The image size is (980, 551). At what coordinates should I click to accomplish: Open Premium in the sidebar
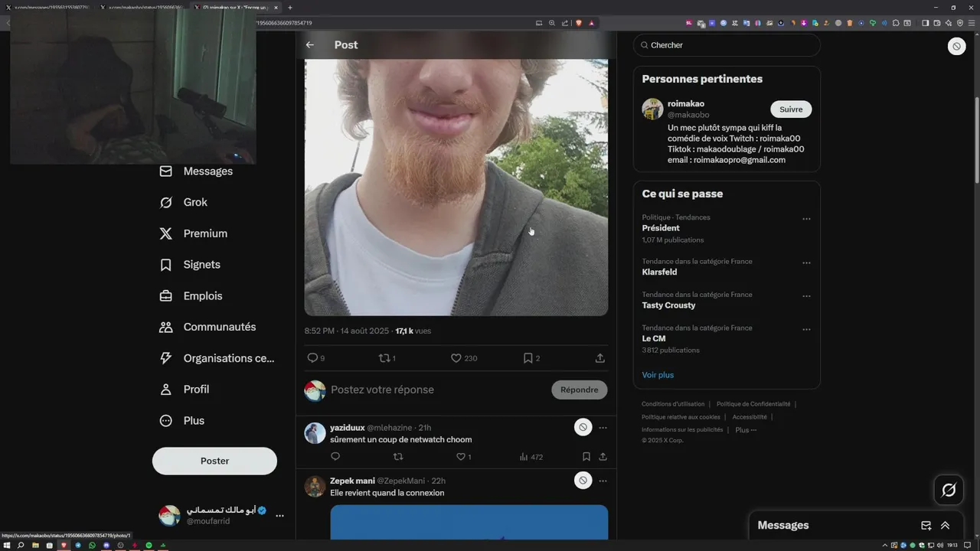193,233
